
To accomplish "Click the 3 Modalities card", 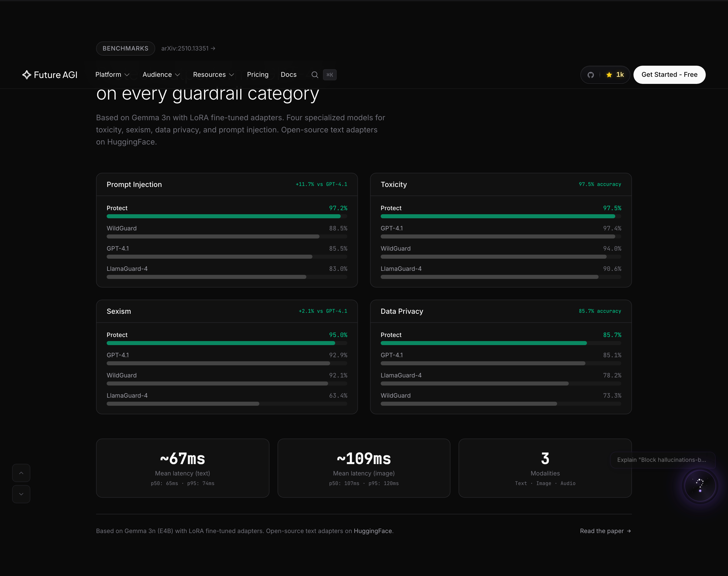I will (545, 468).
